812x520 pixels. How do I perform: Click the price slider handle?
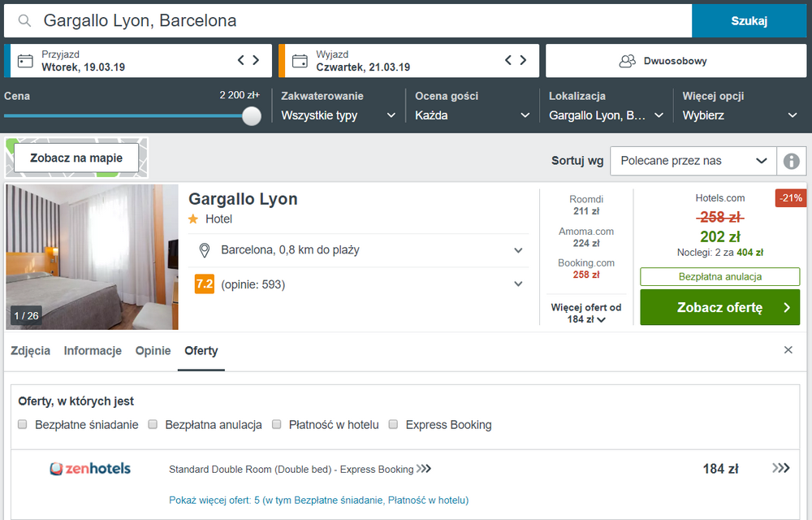coord(252,115)
